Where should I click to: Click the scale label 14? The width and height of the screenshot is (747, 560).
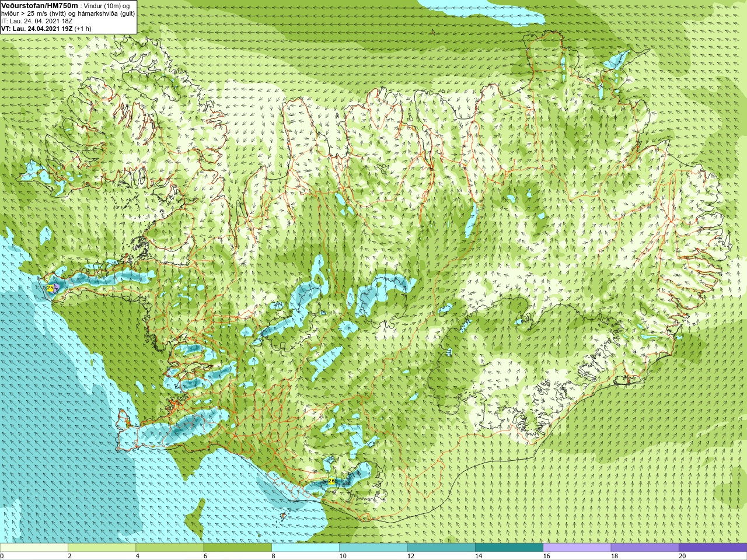479,556
